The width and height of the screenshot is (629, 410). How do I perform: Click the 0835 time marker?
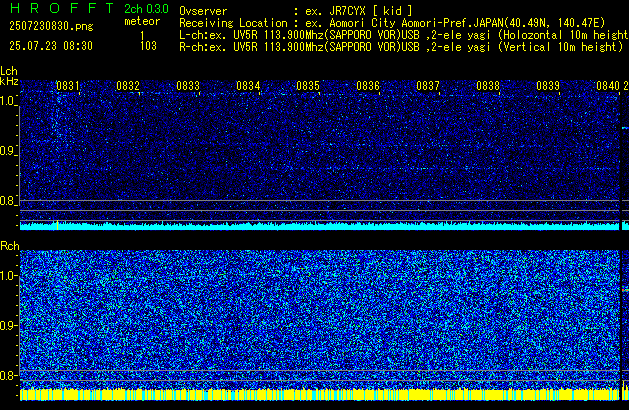(308, 86)
